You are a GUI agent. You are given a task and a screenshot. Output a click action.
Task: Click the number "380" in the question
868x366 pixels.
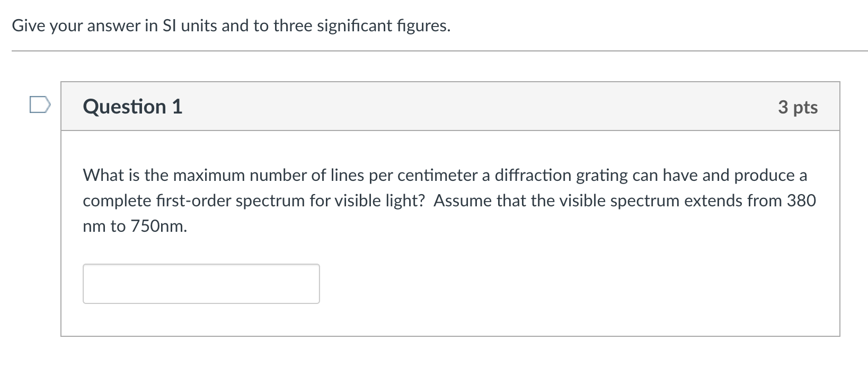801,201
